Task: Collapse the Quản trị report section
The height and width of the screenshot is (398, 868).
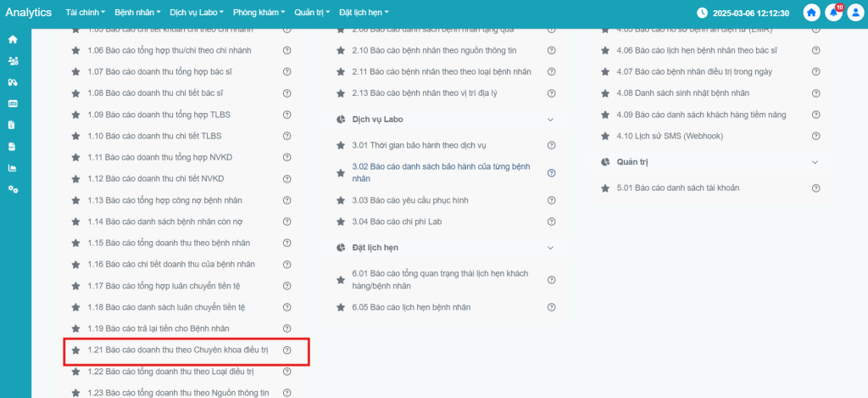Action: point(815,162)
